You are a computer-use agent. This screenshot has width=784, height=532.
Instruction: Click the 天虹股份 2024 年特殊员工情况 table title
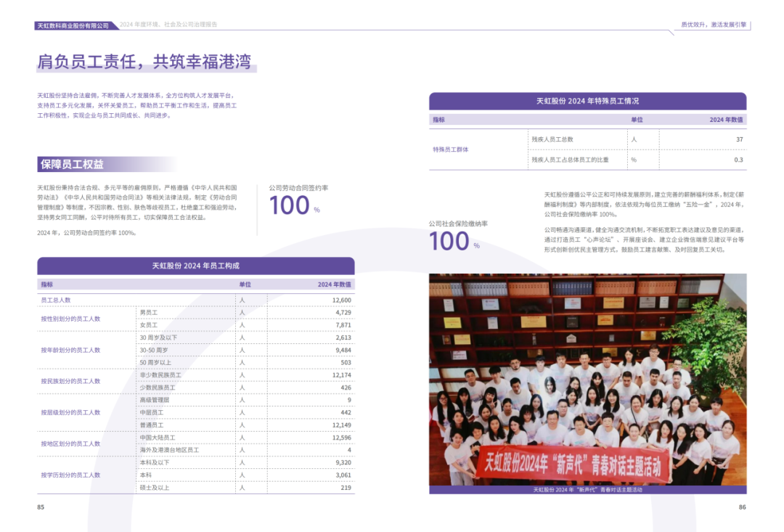[x=587, y=101]
